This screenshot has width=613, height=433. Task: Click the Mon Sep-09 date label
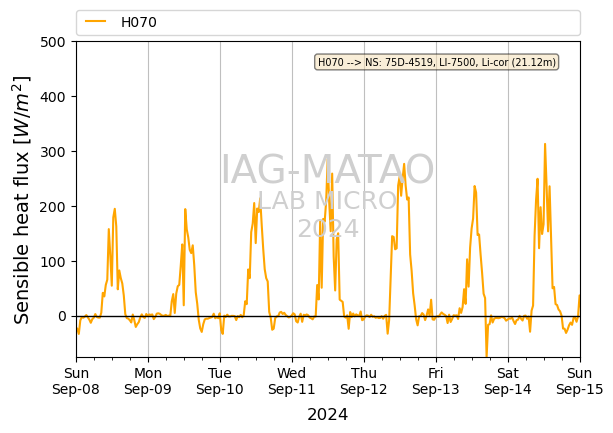[148, 381]
